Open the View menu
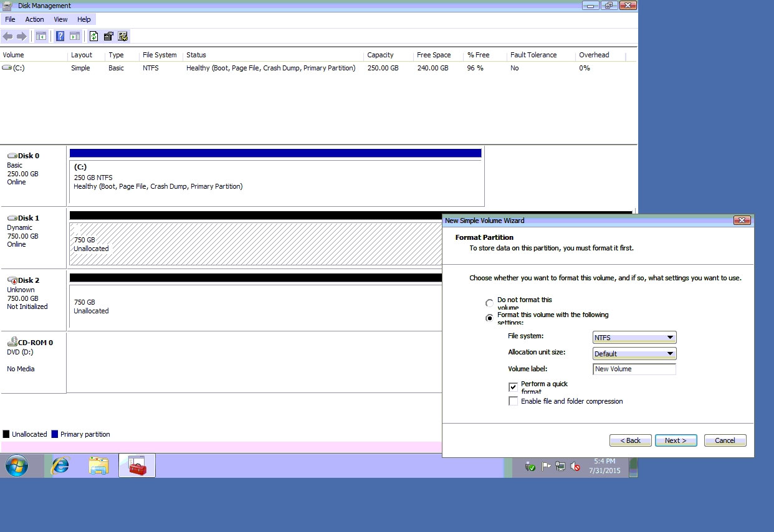774x532 pixels. pyautogui.click(x=60, y=19)
